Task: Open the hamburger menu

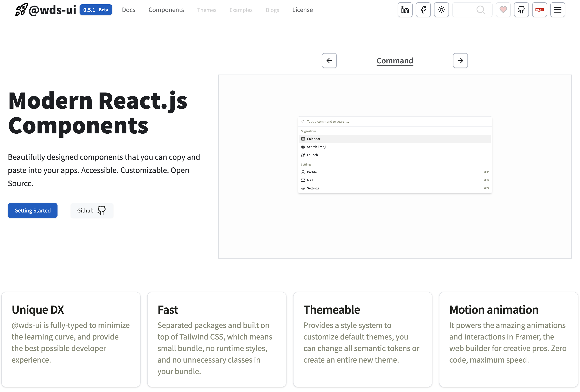Action: tap(558, 10)
